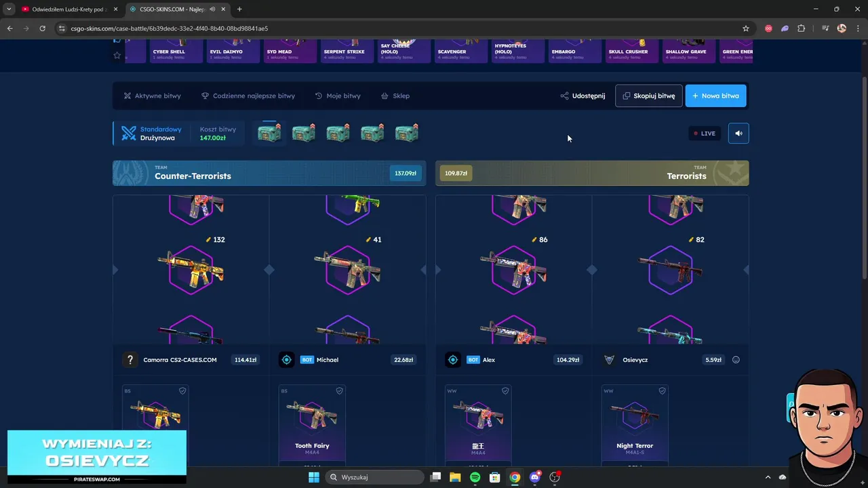This screenshot has width=868, height=488.
Task: Click the Wyszukaj taskbar search box
Action: tap(374, 477)
